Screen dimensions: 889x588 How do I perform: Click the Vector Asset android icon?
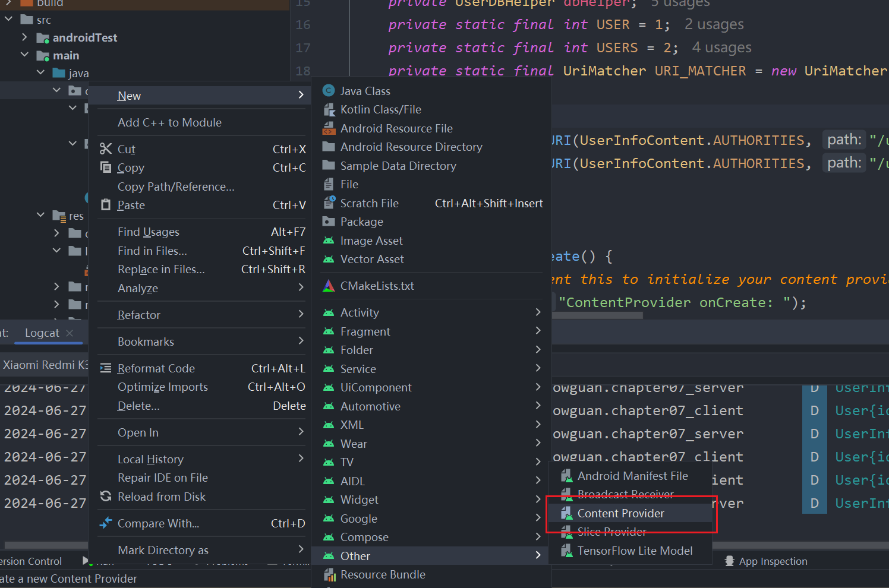click(329, 259)
